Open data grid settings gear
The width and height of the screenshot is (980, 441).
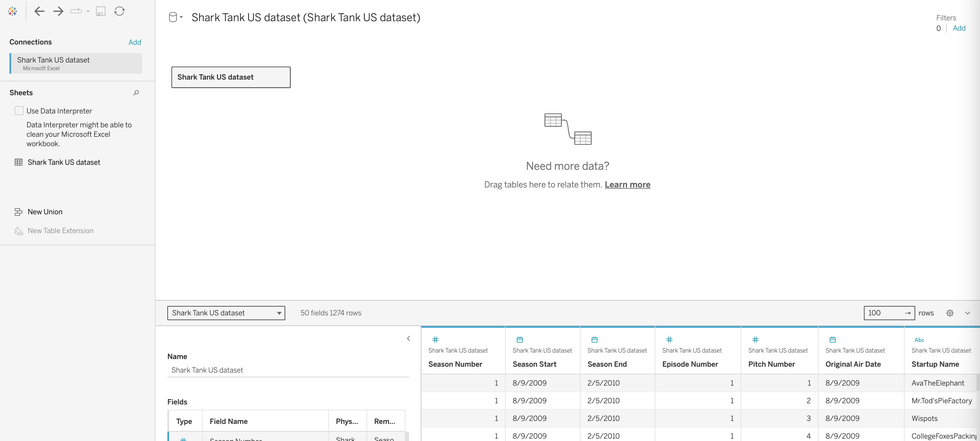(x=950, y=313)
